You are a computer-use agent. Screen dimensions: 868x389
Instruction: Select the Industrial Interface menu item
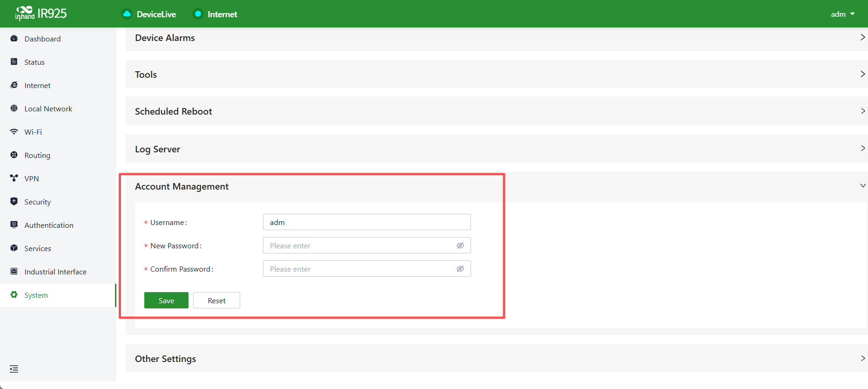pyautogui.click(x=58, y=272)
